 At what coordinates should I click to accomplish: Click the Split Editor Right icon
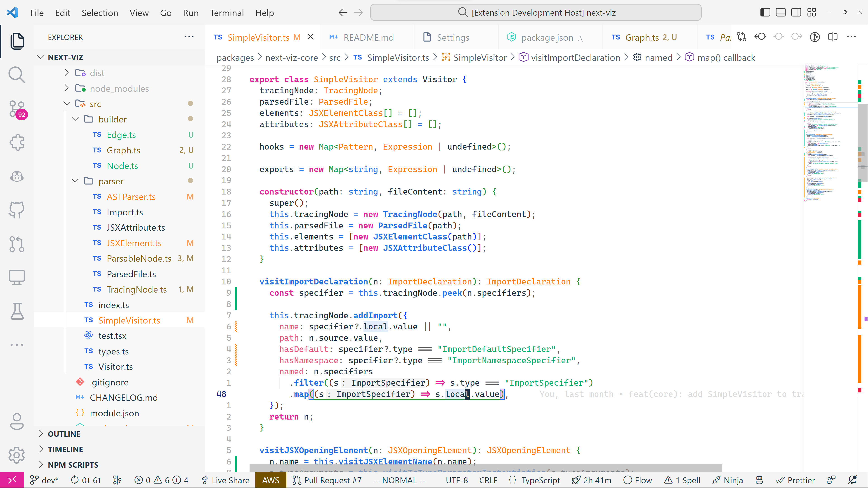[833, 37]
